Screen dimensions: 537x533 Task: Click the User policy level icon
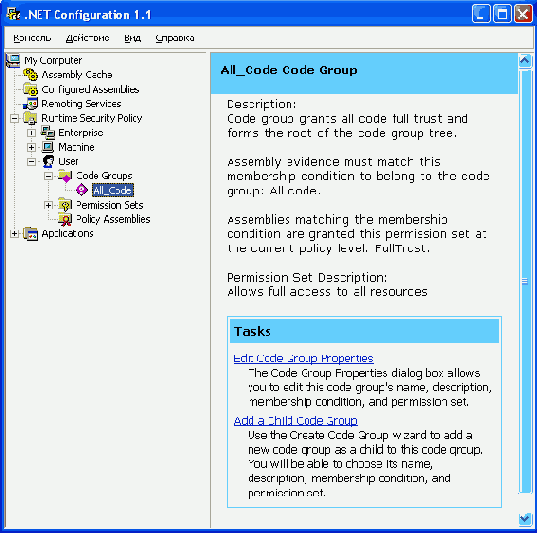[48, 161]
